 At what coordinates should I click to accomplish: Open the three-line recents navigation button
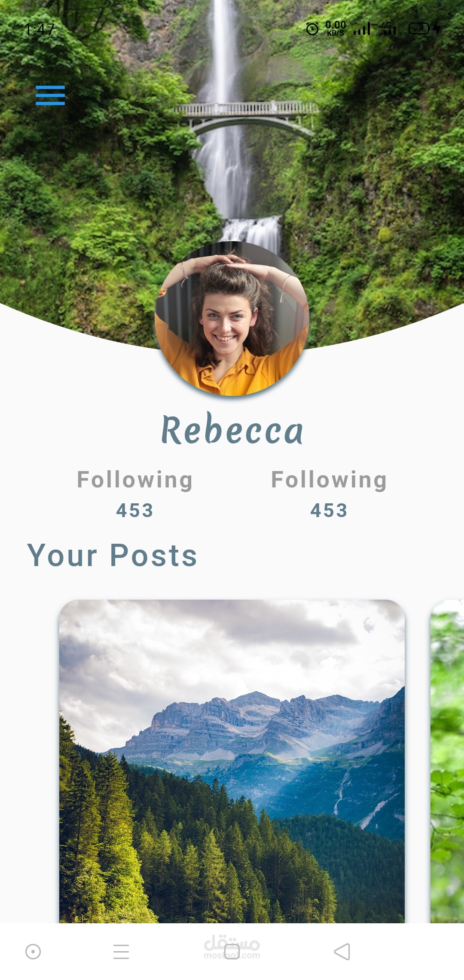(121, 952)
